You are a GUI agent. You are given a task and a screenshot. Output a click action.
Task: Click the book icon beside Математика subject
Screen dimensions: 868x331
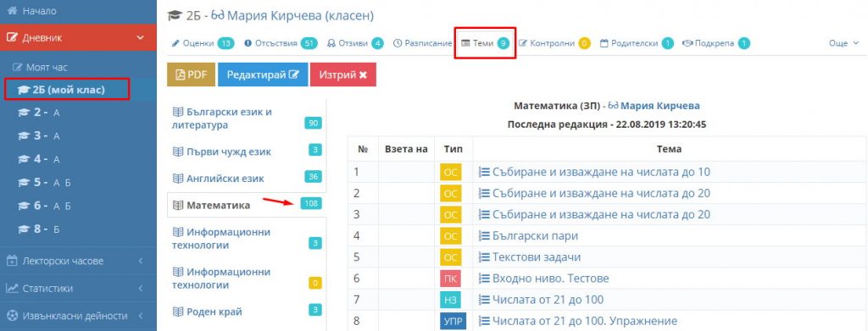178,206
